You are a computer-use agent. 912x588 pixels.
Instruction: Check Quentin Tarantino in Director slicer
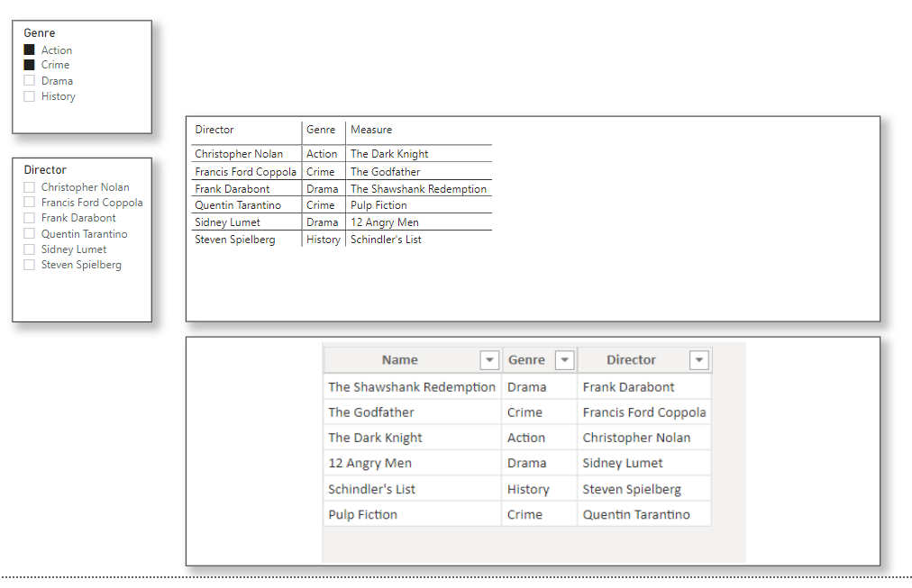(x=29, y=233)
